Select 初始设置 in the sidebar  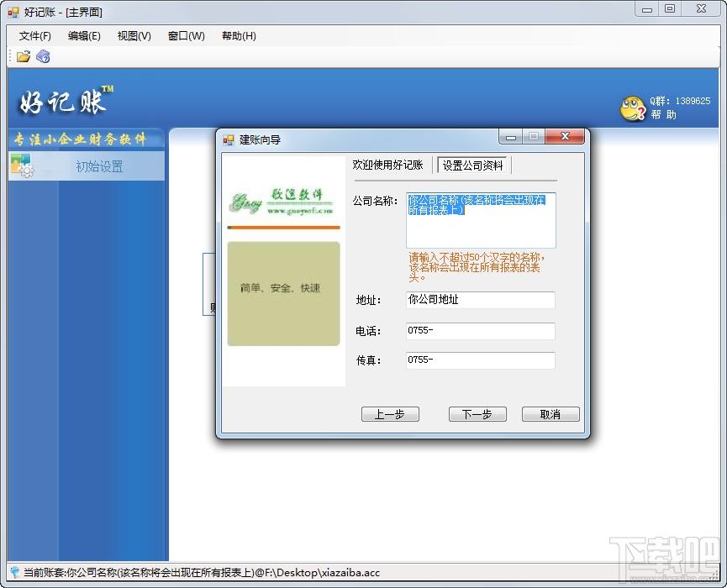point(87,165)
